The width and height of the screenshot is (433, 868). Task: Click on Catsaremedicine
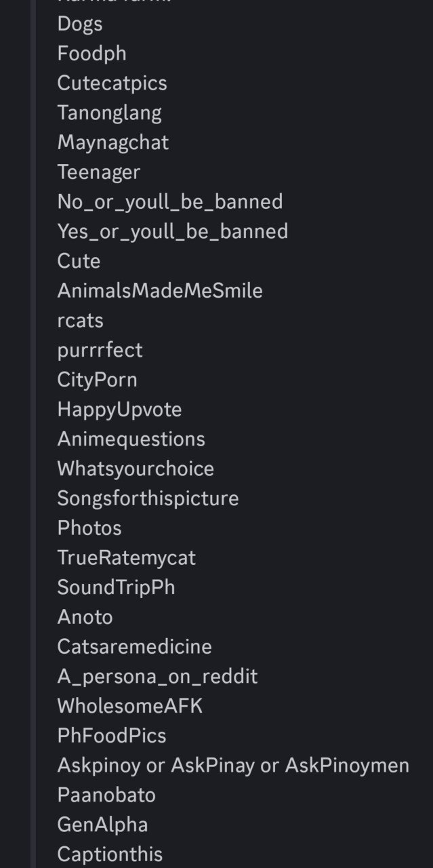pos(135,647)
